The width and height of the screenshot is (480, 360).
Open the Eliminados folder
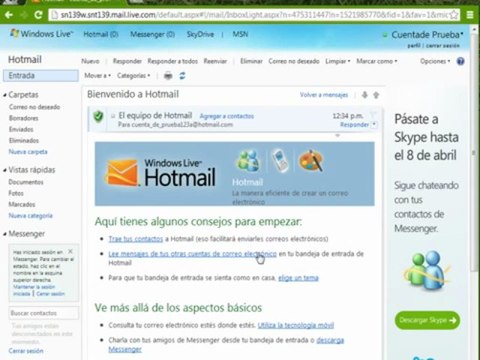24,141
